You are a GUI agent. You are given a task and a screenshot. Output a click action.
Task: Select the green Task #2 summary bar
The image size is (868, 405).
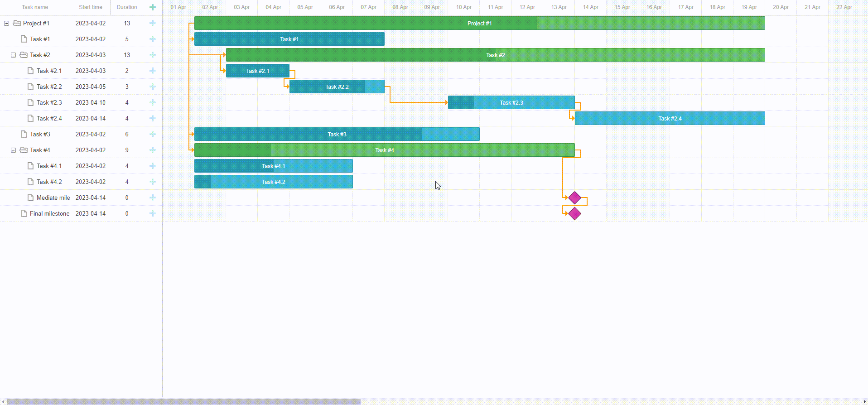coord(496,55)
